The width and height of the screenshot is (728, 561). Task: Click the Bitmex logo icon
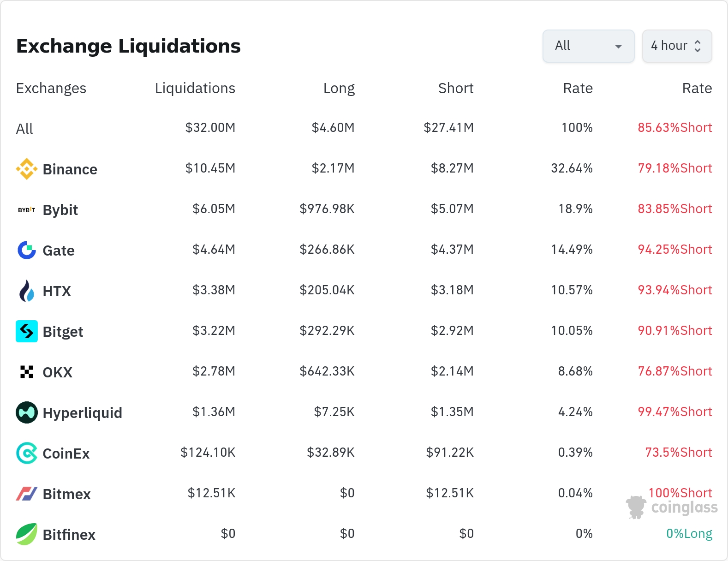pyautogui.click(x=27, y=494)
